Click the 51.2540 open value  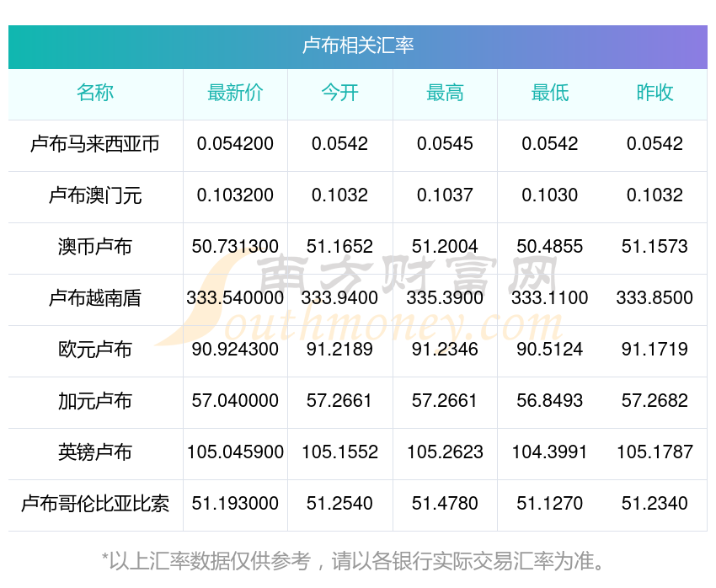point(339,504)
